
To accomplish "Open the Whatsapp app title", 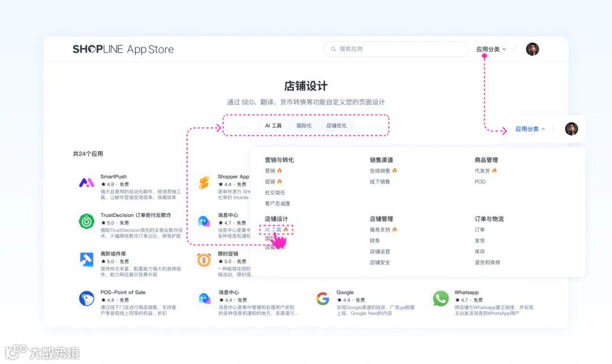I will tap(466, 292).
